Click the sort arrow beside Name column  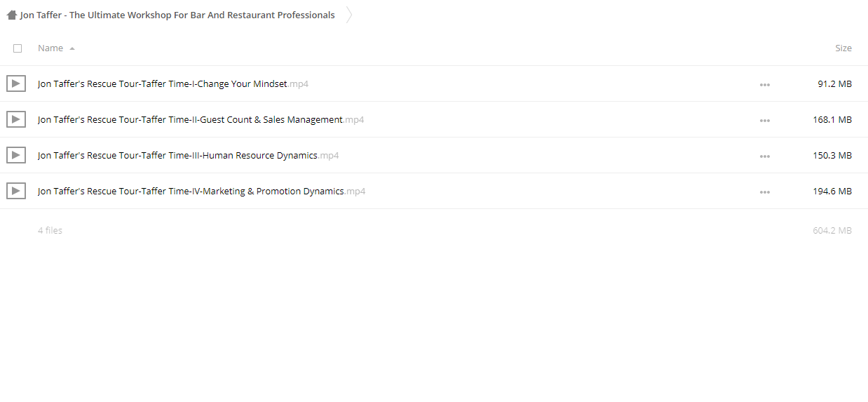click(72, 49)
